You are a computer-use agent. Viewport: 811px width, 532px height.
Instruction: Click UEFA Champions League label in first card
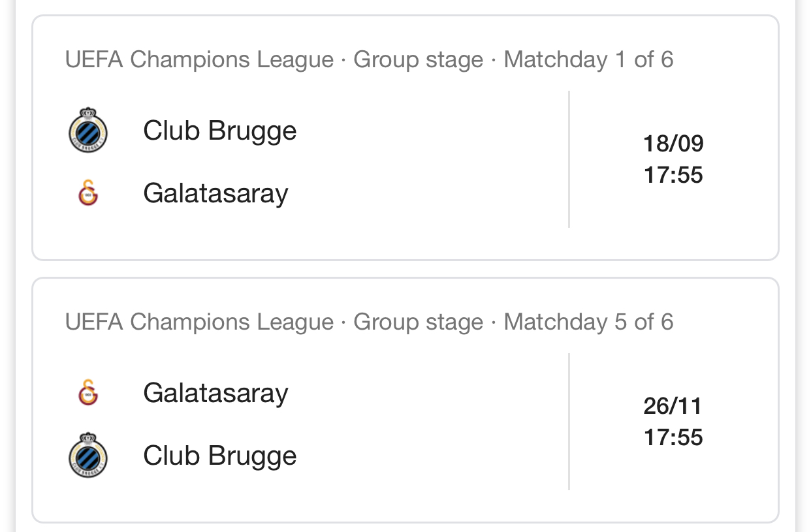coord(199,60)
